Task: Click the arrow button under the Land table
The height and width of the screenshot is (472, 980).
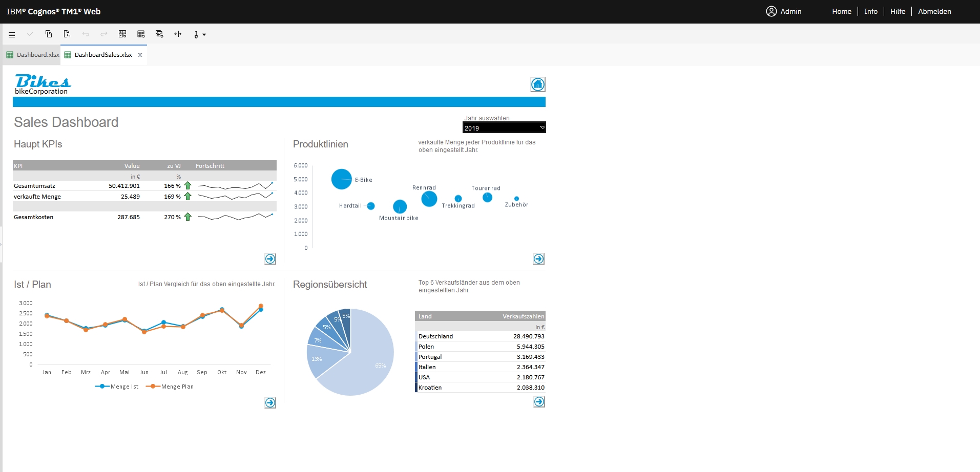Action: coord(539,402)
